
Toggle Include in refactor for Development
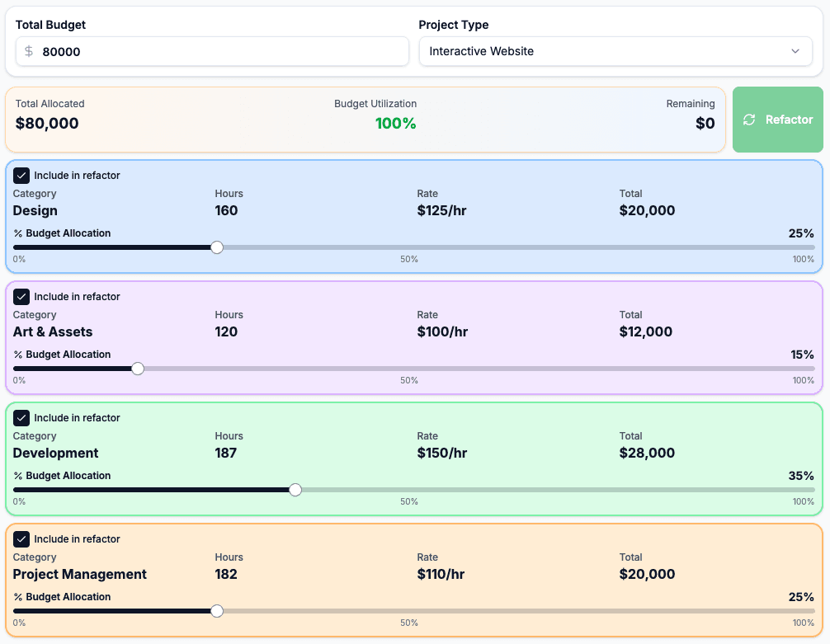[x=21, y=418]
